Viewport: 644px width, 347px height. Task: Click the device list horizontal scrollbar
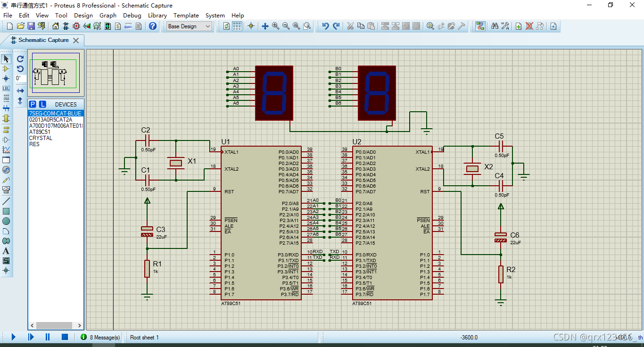(56, 326)
